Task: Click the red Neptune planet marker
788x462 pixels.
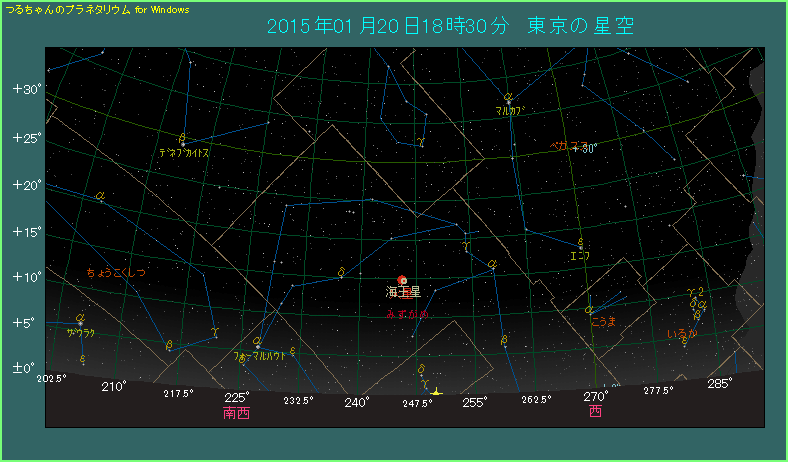Action: click(x=402, y=281)
